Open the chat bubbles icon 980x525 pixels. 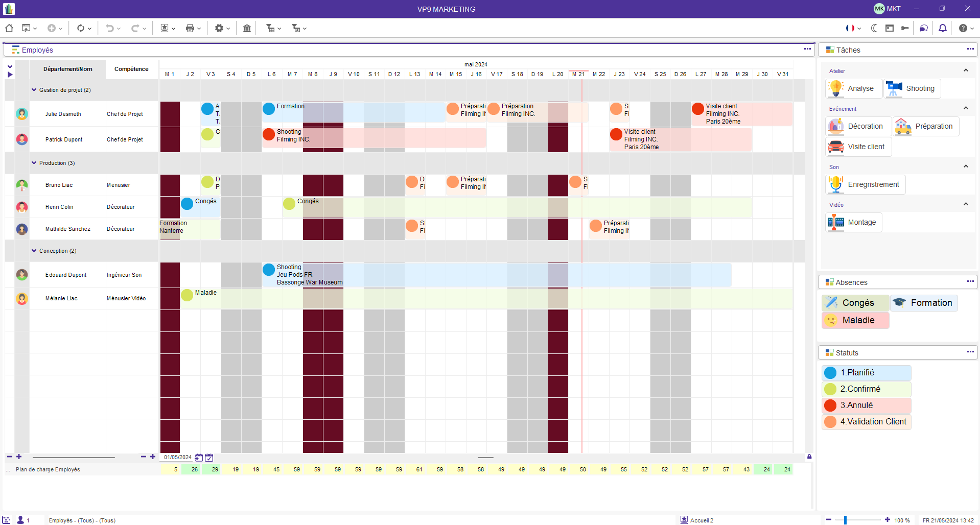pyautogui.click(x=924, y=29)
